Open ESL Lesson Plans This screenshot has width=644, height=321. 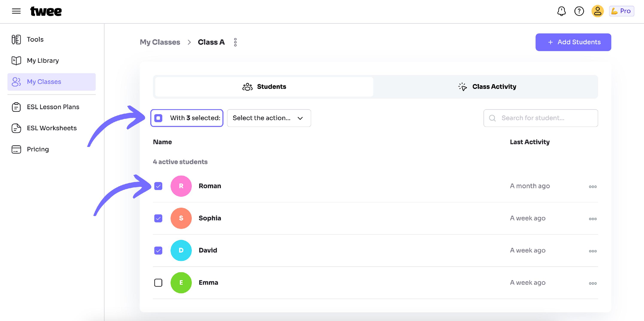pyautogui.click(x=52, y=107)
